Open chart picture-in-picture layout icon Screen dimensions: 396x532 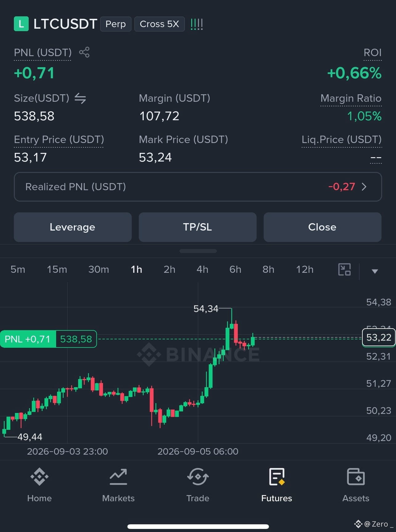344,269
